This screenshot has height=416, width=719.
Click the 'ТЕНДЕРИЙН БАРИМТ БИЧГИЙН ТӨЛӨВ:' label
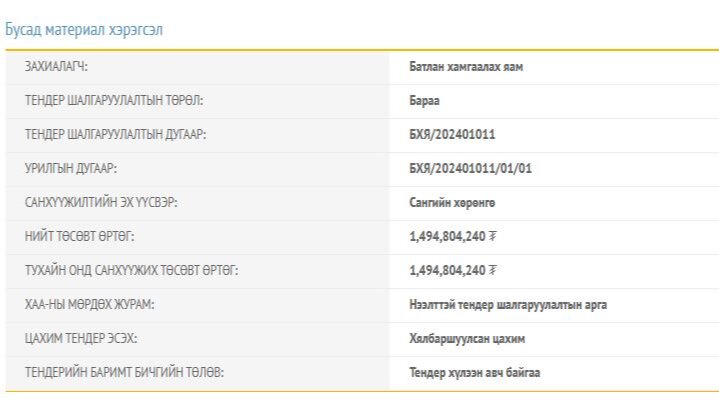click(124, 372)
